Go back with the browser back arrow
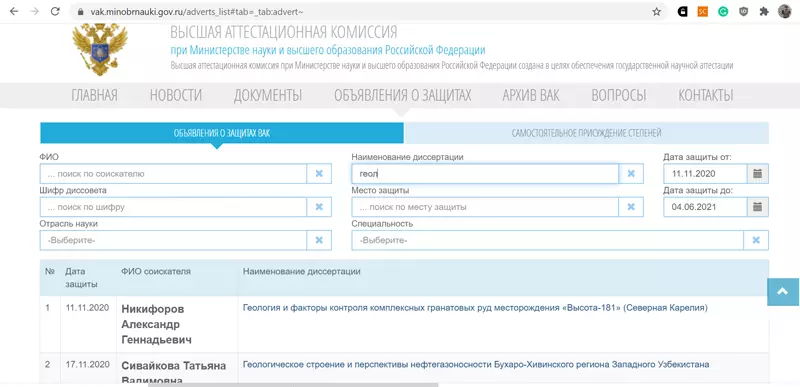Screen dimensions: 800x387 click(x=14, y=11)
